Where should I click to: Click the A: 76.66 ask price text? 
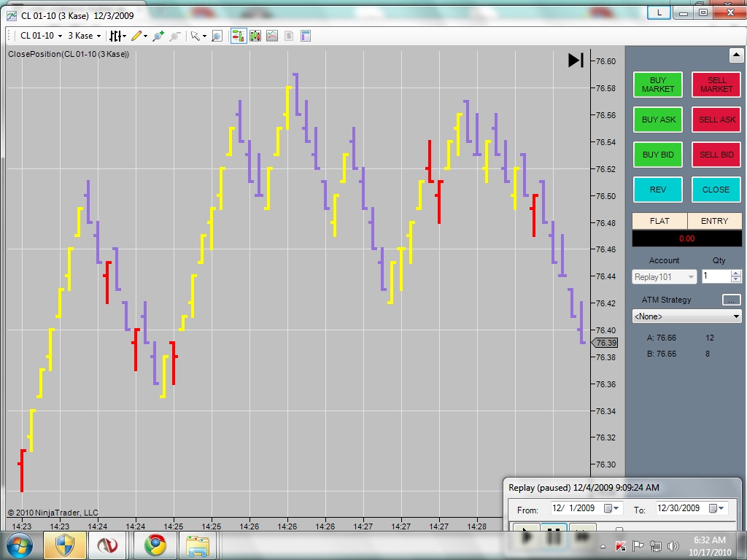pyautogui.click(x=661, y=338)
